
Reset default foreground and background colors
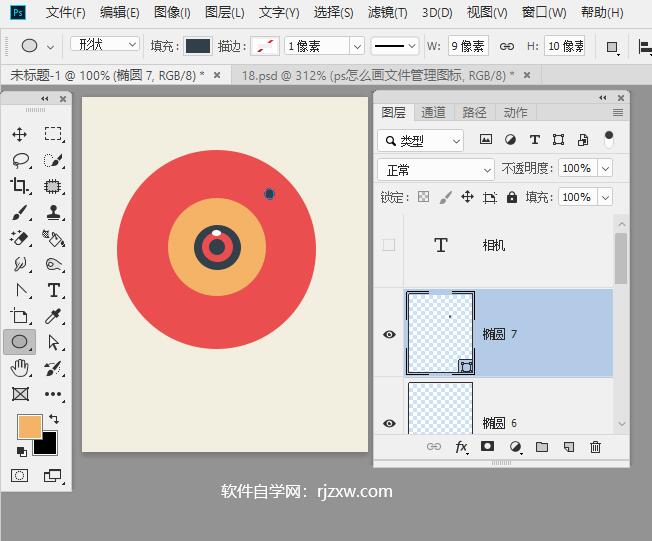22,452
